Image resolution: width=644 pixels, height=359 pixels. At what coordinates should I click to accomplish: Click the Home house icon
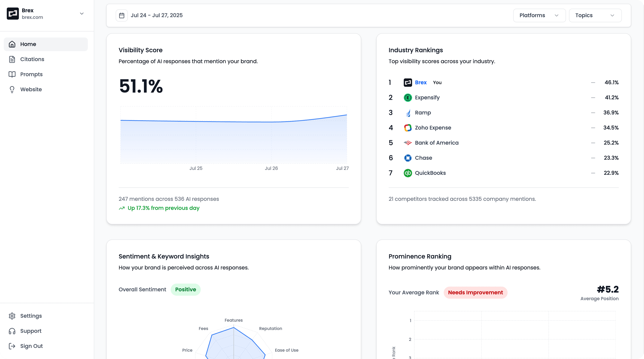click(x=12, y=44)
